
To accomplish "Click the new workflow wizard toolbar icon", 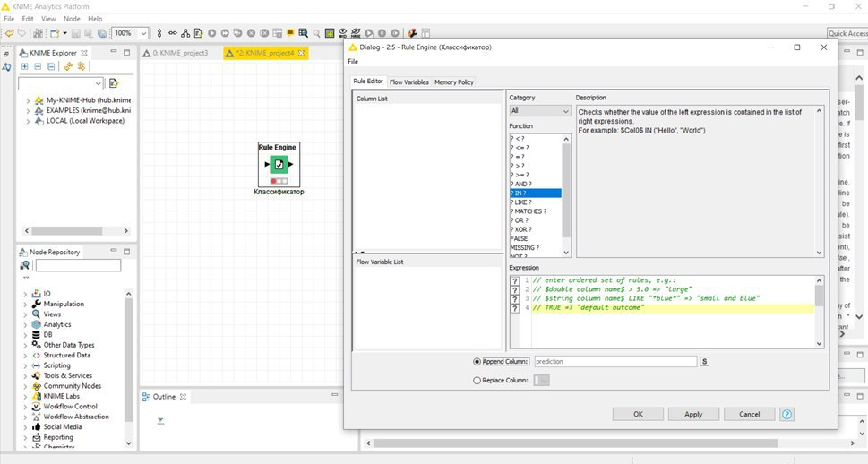I will [55, 33].
